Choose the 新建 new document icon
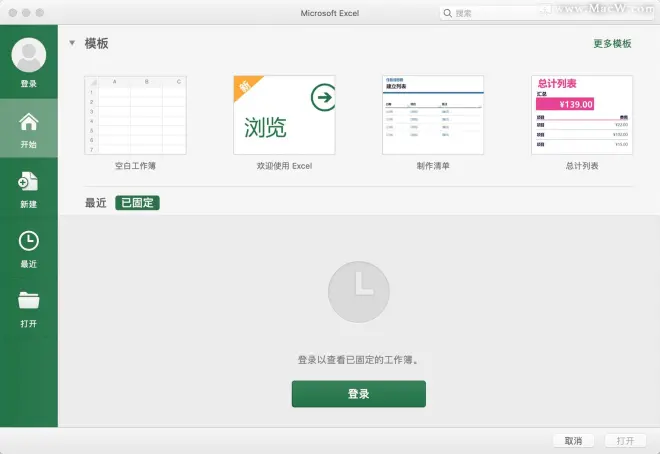660x454 pixels. [x=28, y=181]
